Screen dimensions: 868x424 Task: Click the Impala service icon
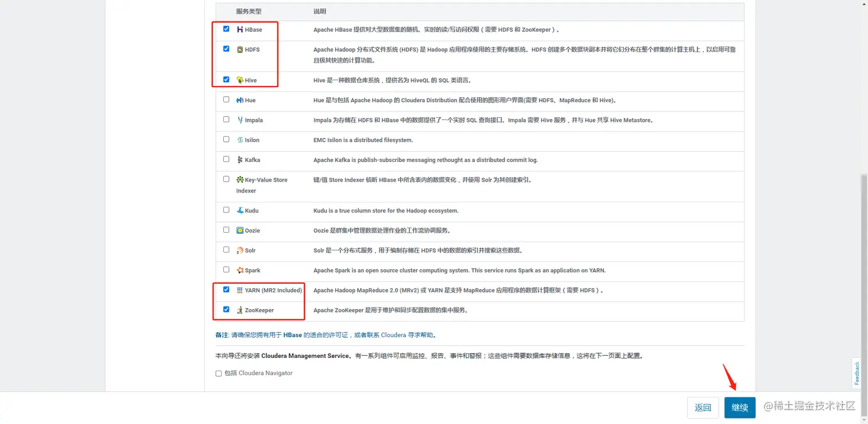coord(240,120)
